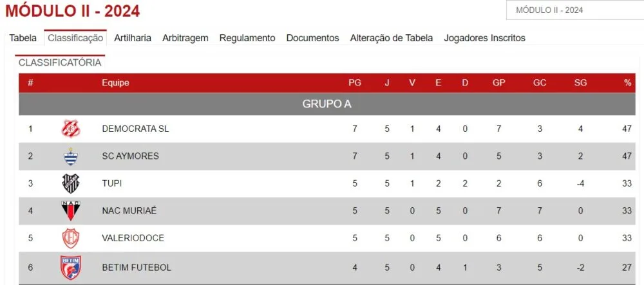
Task: Open the MÓDULO II - 2024 season dropdown
Action: tap(575, 10)
